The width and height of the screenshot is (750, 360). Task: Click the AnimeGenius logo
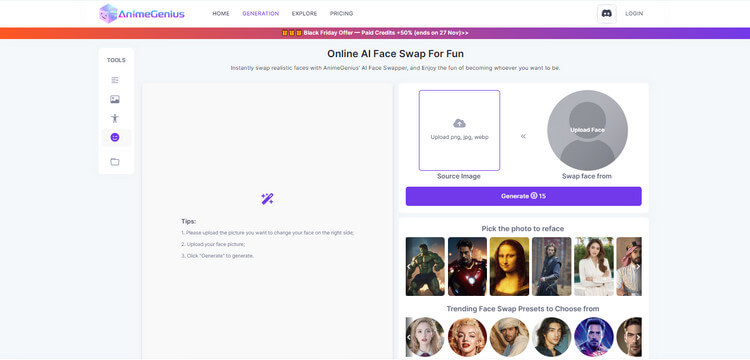point(142,13)
